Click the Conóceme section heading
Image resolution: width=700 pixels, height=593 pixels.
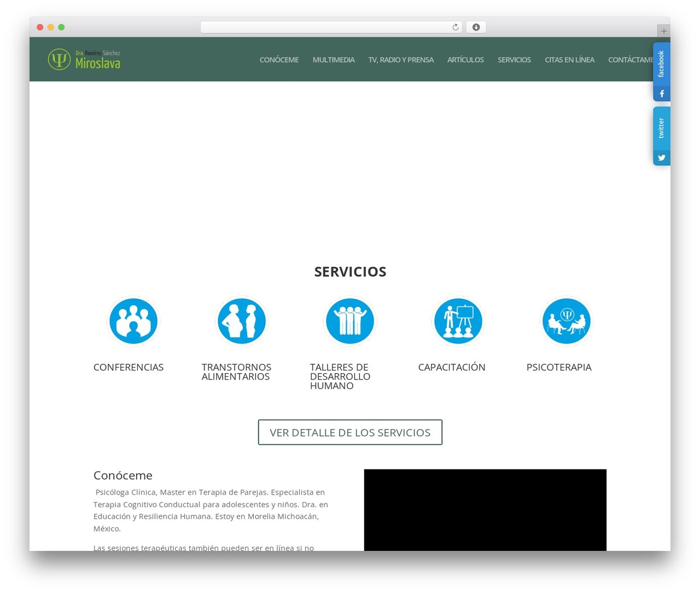click(123, 475)
